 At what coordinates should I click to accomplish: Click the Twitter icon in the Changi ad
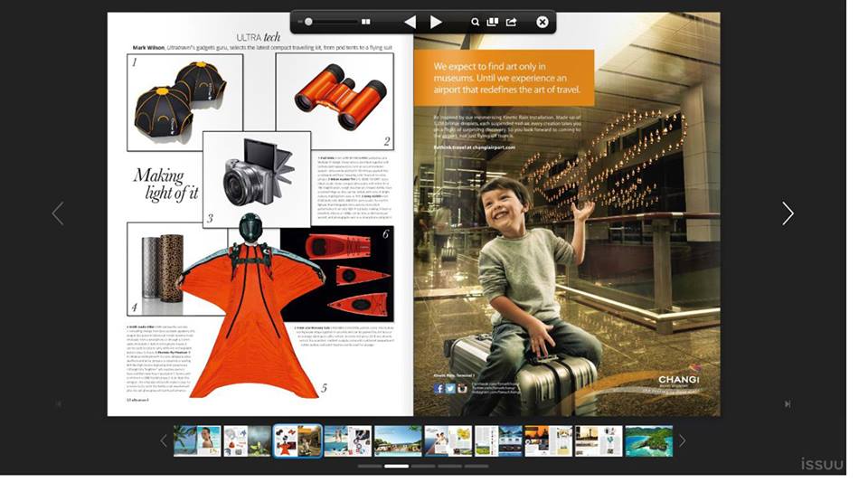click(x=450, y=388)
